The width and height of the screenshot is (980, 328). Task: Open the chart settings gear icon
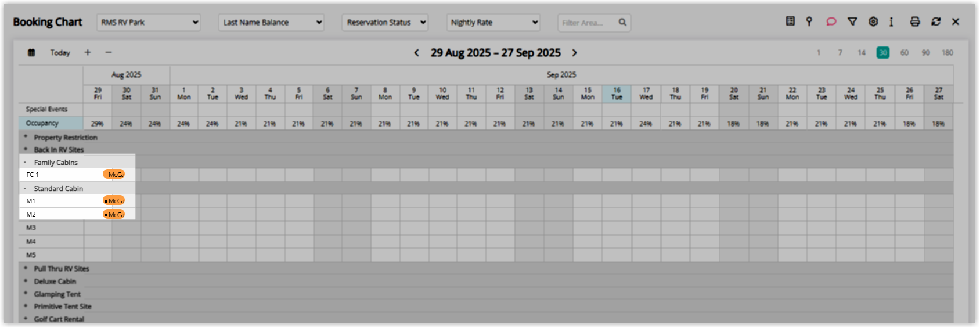pyautogui.click(x=873, y=21)
